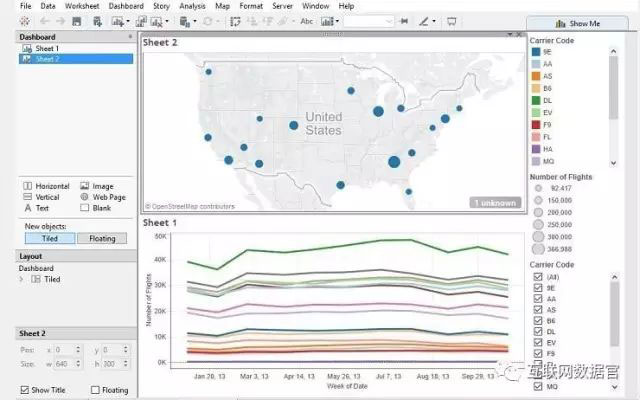Uncheck the DL carrier filter checkbox

click(x=538, y=330)
